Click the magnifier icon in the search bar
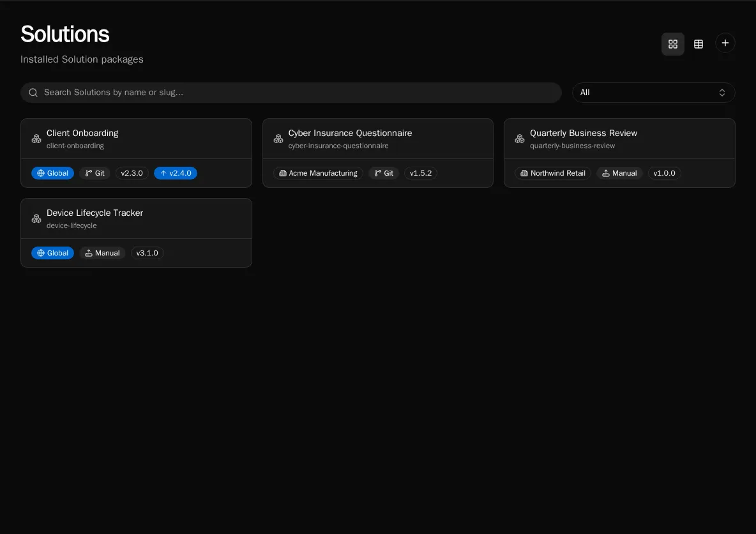756x534 pixels. (x=33, y=93)
